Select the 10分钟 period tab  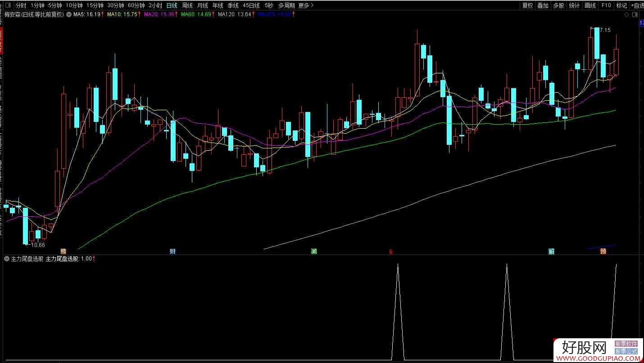(x=74, y=5)
